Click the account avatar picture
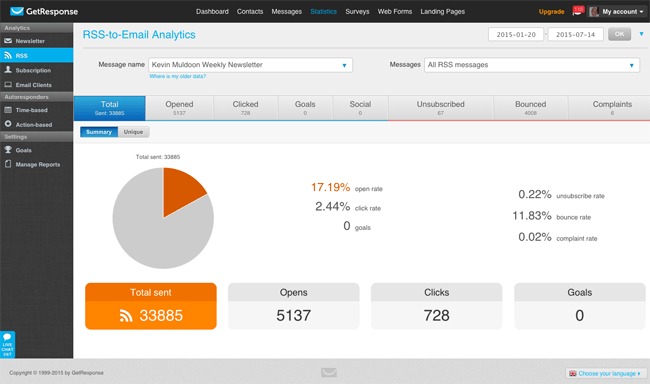650x384 pixels. (594, 12)
